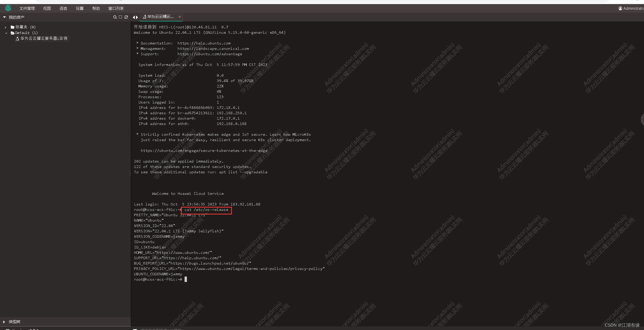Open the 设置 menu

click(80, 8)
